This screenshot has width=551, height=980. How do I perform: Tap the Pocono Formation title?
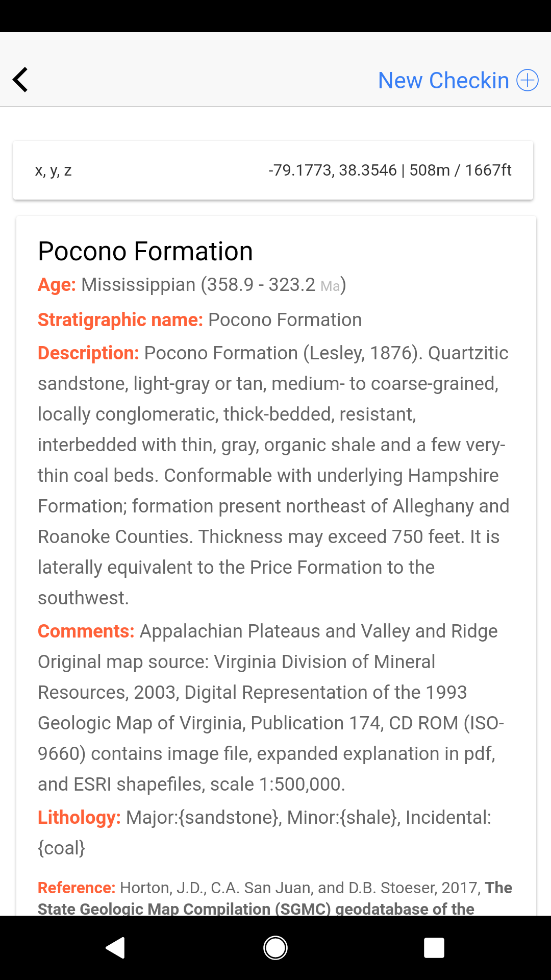145,251
